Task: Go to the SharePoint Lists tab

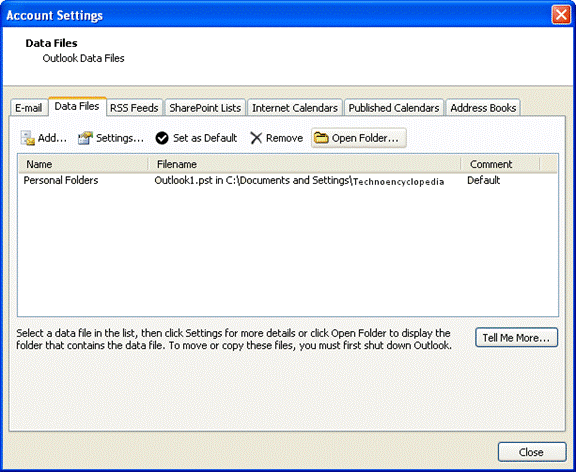Action: (205, 108)
